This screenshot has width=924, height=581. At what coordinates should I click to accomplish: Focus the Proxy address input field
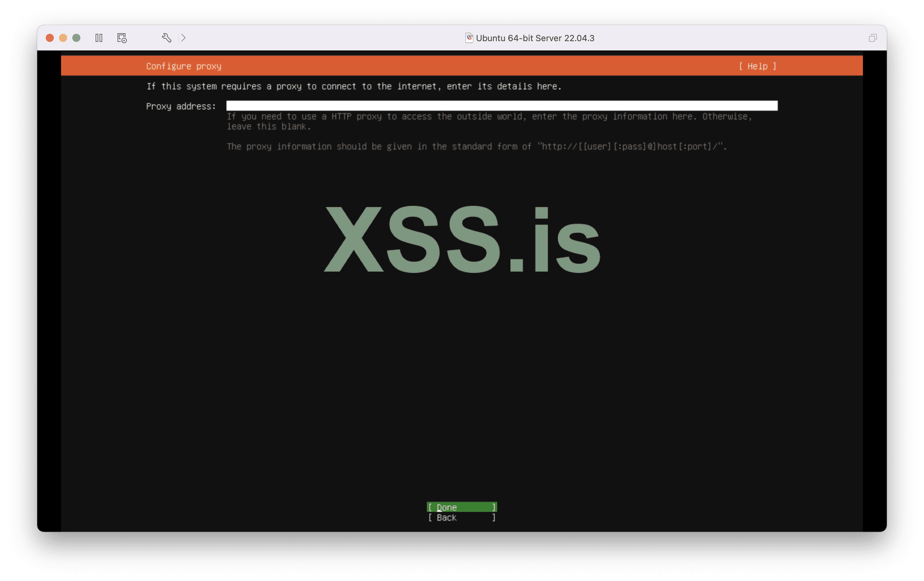click(x=501, y=106)
